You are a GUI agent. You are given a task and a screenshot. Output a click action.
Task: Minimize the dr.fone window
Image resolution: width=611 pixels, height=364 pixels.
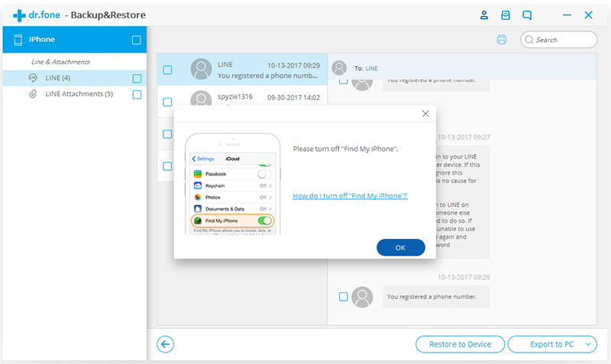pyautogui.click(x=567, y=15)
